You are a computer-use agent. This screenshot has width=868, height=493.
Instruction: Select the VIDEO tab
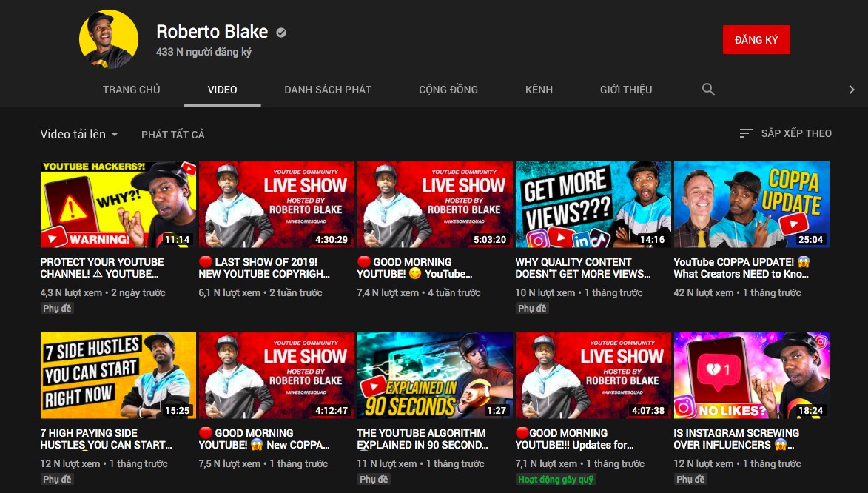(223, 90)
